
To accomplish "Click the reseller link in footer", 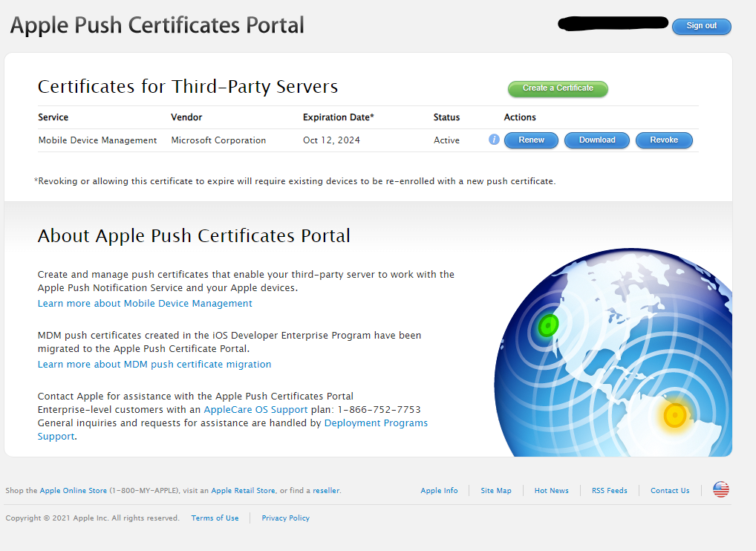I will [326, 490].
